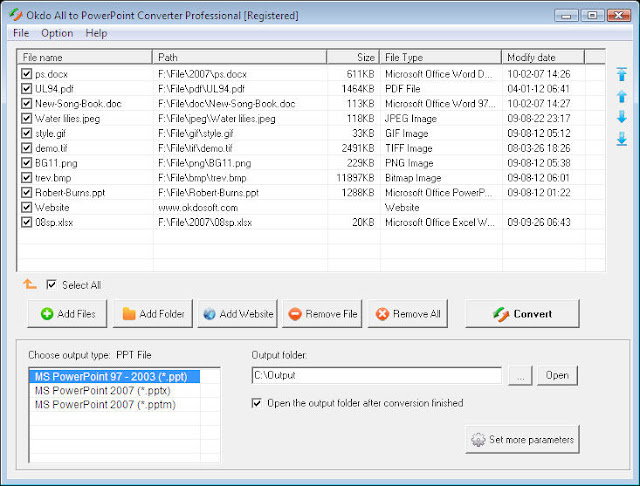The image size is (640, 486).
Task: Click the GIF Image file type cell
Action: (407, 133)
